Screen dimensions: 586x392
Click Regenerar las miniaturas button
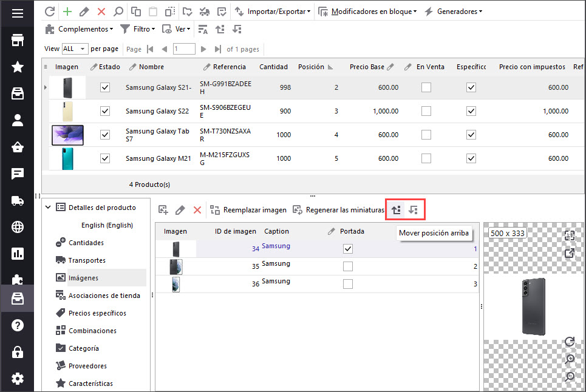pos(339,210)
